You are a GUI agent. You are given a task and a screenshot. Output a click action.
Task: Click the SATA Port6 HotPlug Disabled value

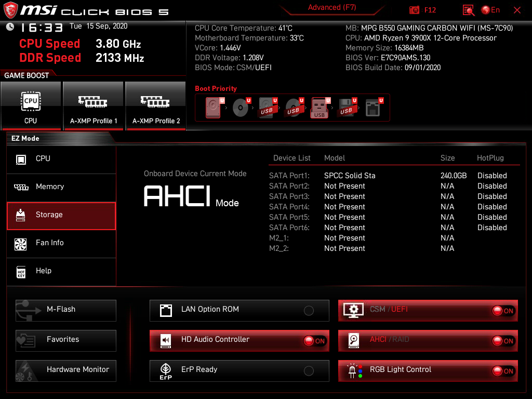[x=492, y=228]
